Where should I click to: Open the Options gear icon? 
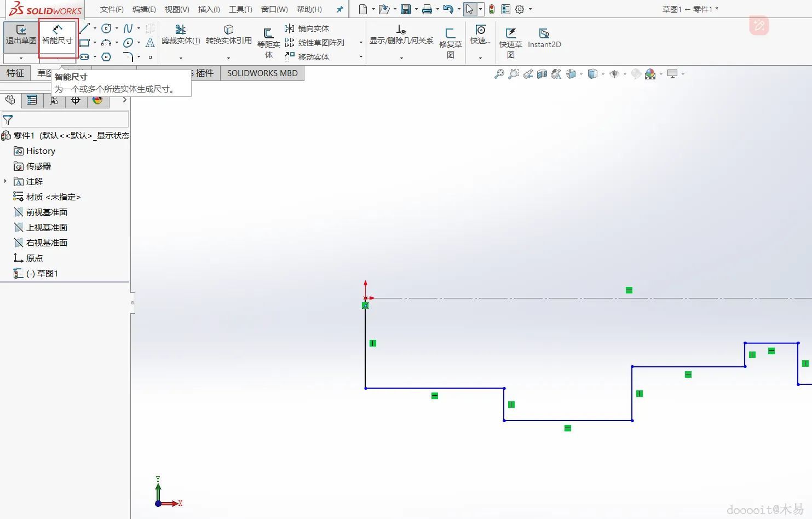pyautogui.click(x=520, y=9)
